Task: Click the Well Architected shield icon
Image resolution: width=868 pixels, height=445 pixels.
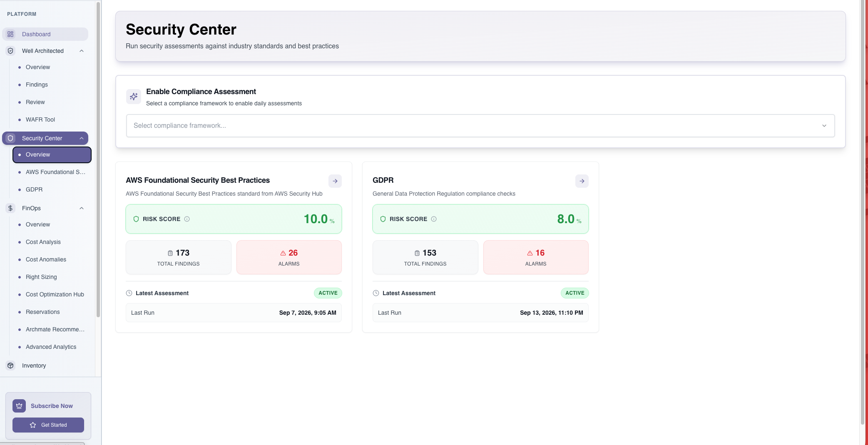Action: (x=10, y=51)
